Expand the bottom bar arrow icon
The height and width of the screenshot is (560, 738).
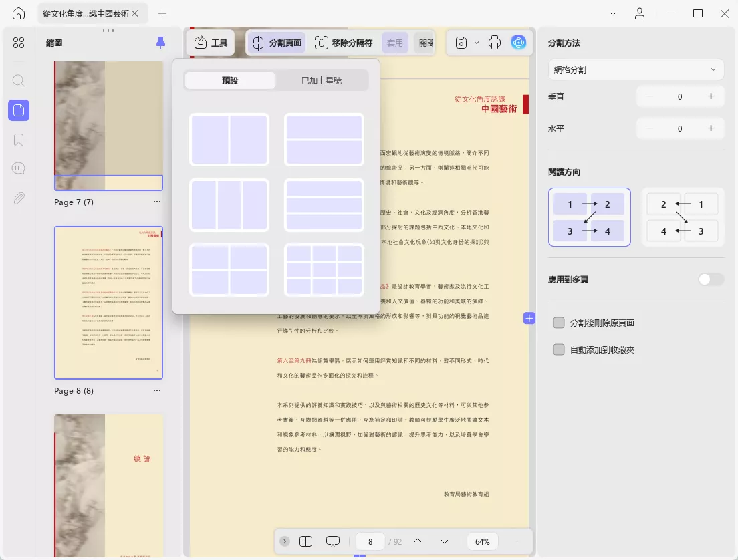[285, 541]
